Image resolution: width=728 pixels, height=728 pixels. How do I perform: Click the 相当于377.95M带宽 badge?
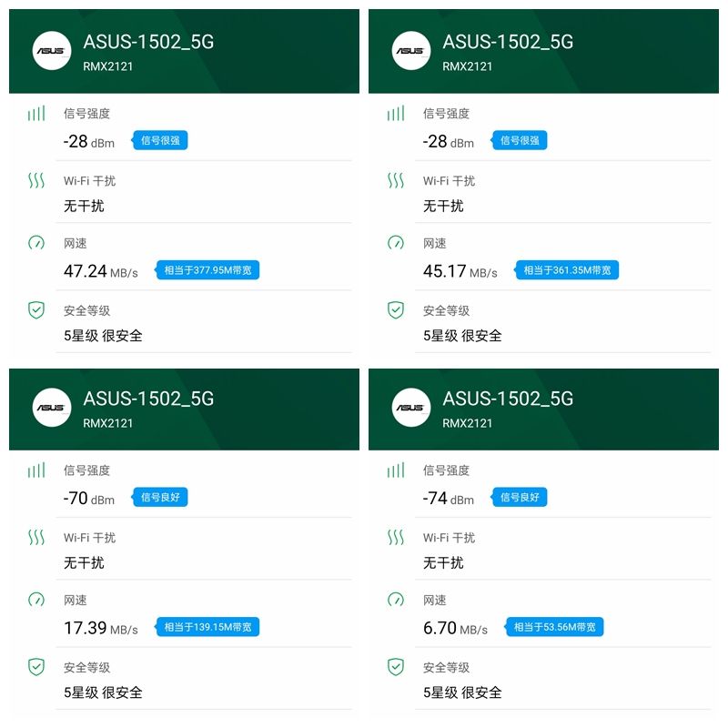(207, 270)
